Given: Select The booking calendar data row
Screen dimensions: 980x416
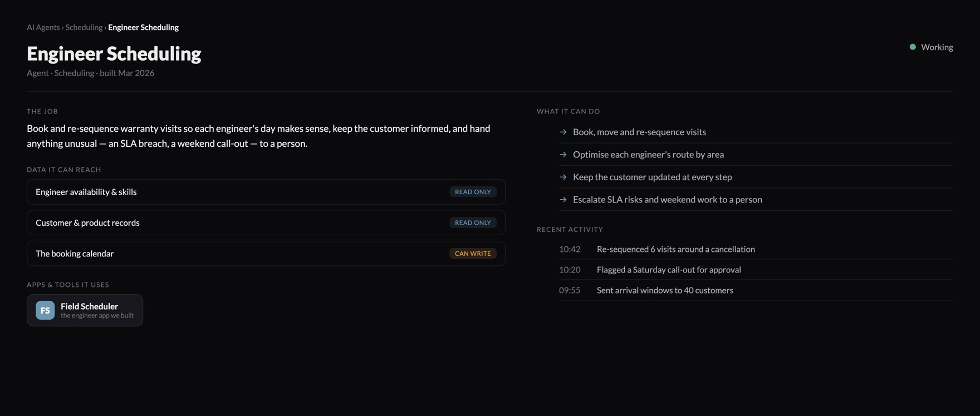Looking at the screenshot, I should [266, 254].
